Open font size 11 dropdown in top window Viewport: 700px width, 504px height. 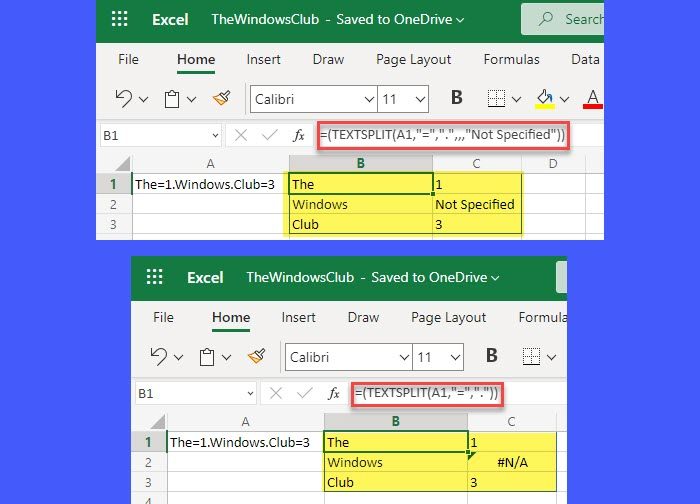click(420, 99)
